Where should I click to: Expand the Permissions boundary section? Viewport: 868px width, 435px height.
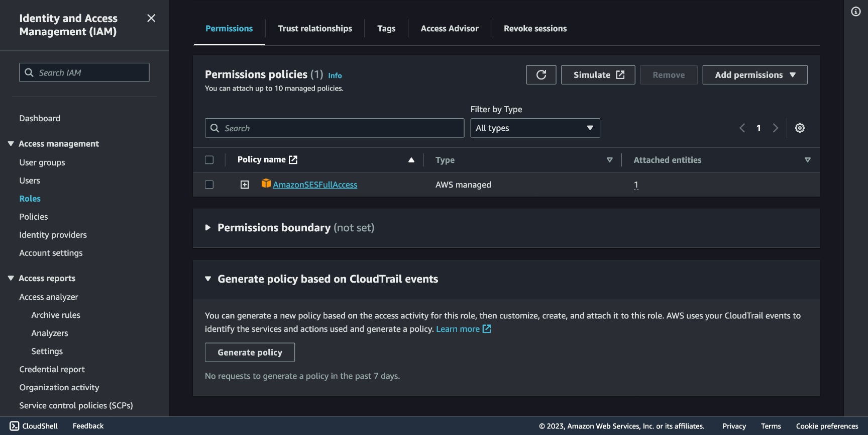click(x=207, y=228)
